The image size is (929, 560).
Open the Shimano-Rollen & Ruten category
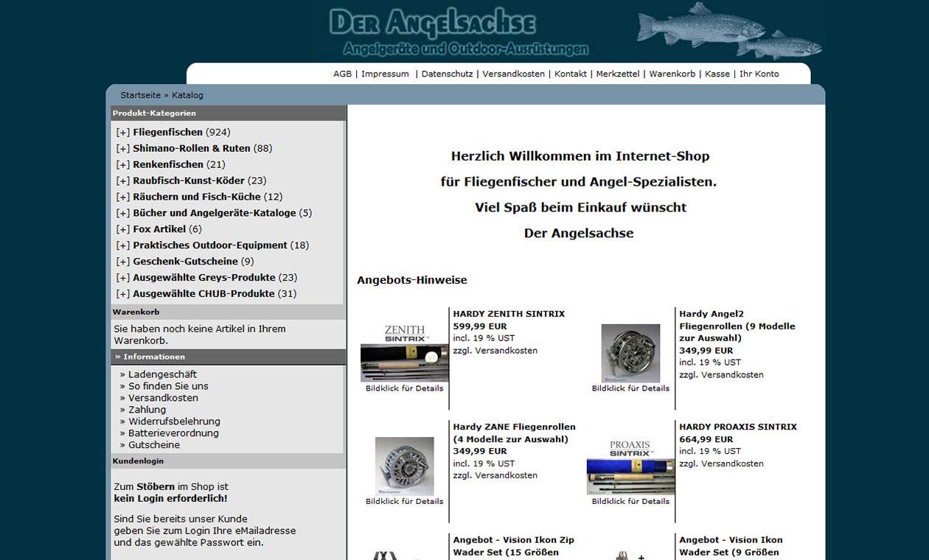point(192,149)
